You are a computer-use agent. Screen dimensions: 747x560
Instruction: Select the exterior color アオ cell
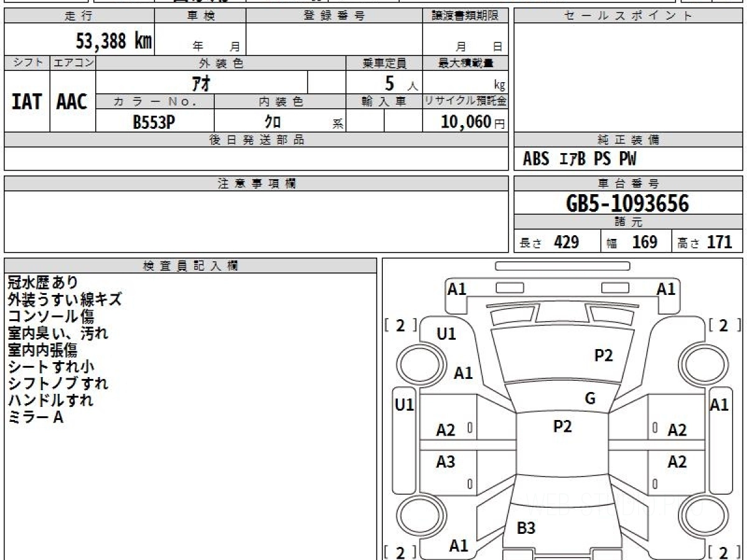coord(202,82)
